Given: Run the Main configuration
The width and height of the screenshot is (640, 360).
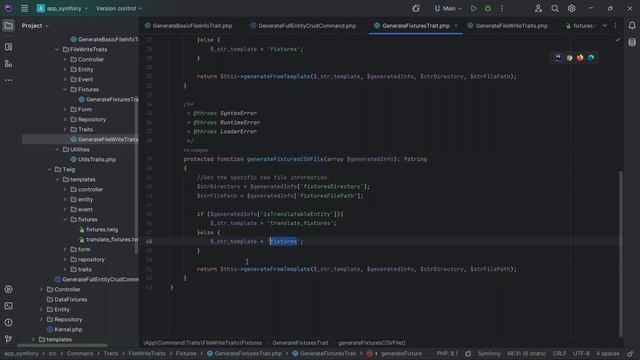Looking at the screenshot, I should tap(473, 8).
